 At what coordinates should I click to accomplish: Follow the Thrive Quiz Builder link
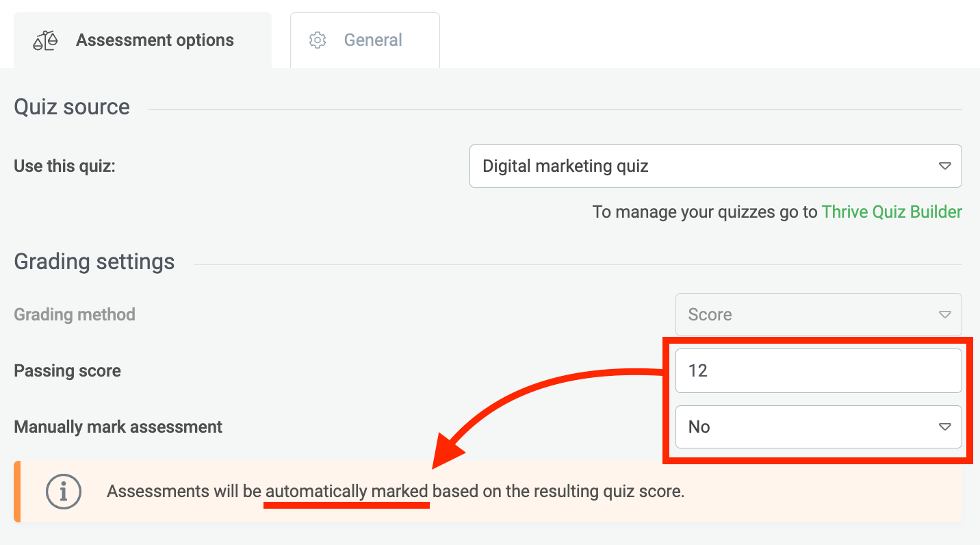pos(892,212)
